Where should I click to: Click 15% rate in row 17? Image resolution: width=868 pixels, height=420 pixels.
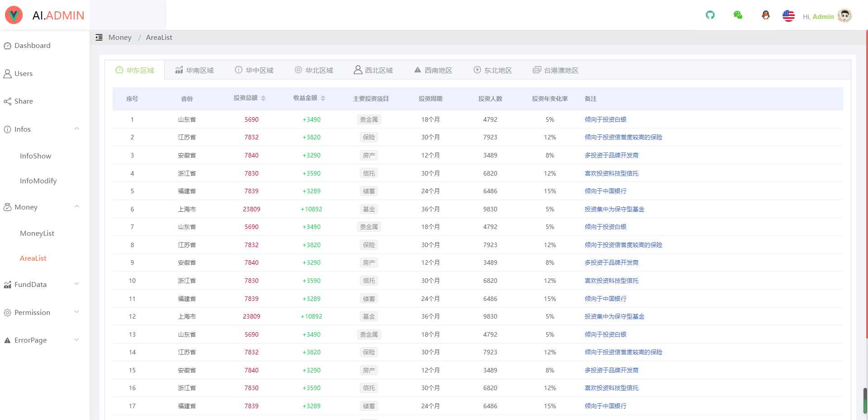click(550, 406)
